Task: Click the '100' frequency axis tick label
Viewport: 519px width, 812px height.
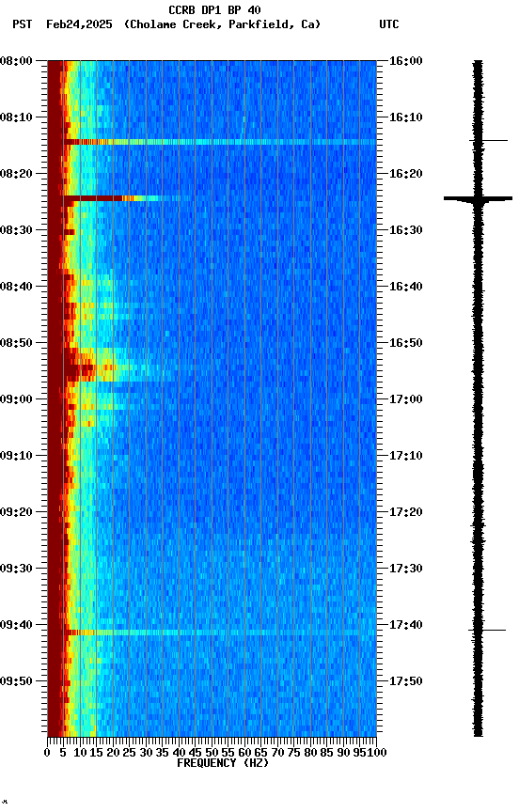Action: click(x=377, y=753)
